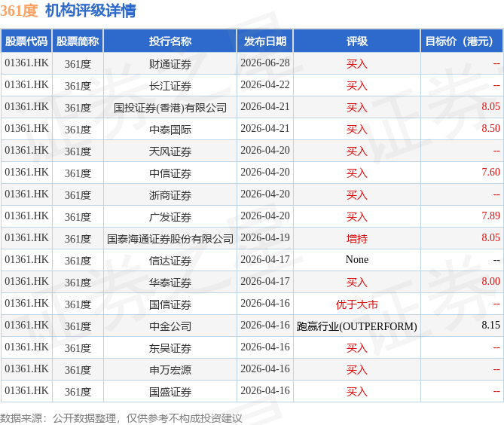Viewport: 504px width, 425px height.
Task: Click the 增持 rating
Action: (357, 239)
